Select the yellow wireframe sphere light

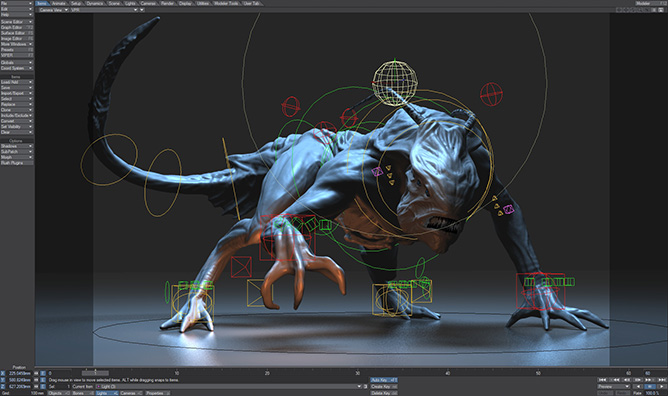point(394,83)
